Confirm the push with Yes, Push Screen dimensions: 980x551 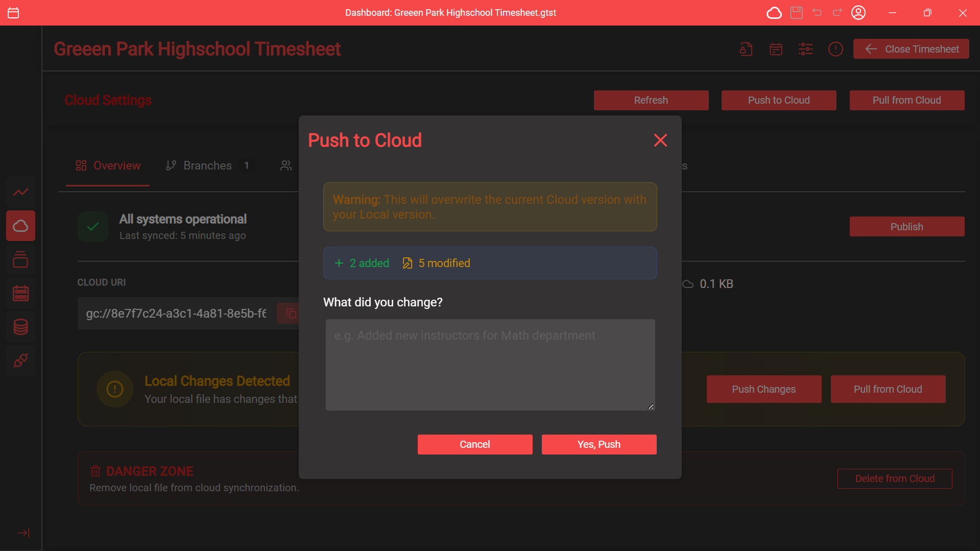(x=599, y=444)
